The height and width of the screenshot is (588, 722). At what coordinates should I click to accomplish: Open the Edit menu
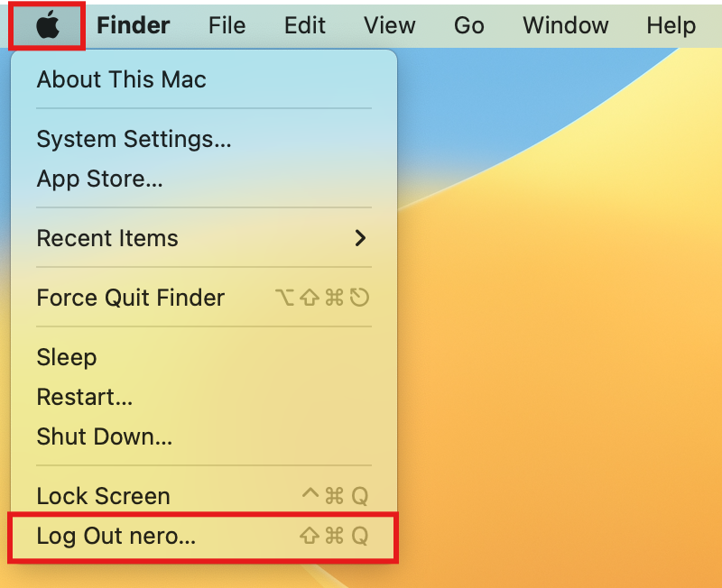tap(305, 25)
